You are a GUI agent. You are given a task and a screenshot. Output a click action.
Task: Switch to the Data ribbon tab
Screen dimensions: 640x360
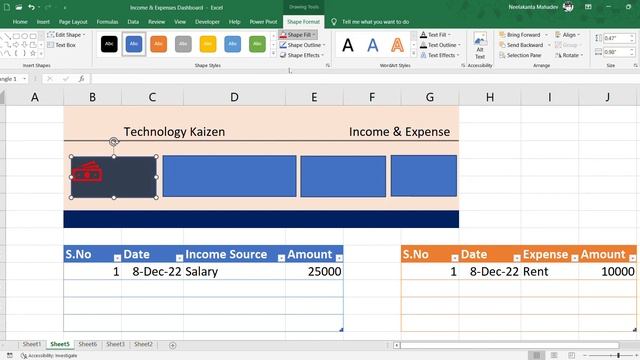point(133,22)
